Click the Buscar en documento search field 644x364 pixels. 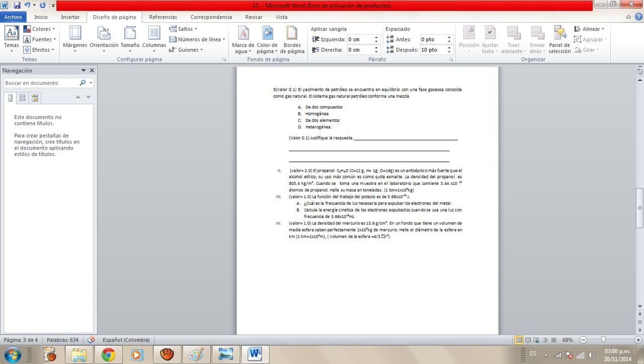pyautogui.click(x=41, y=83)
